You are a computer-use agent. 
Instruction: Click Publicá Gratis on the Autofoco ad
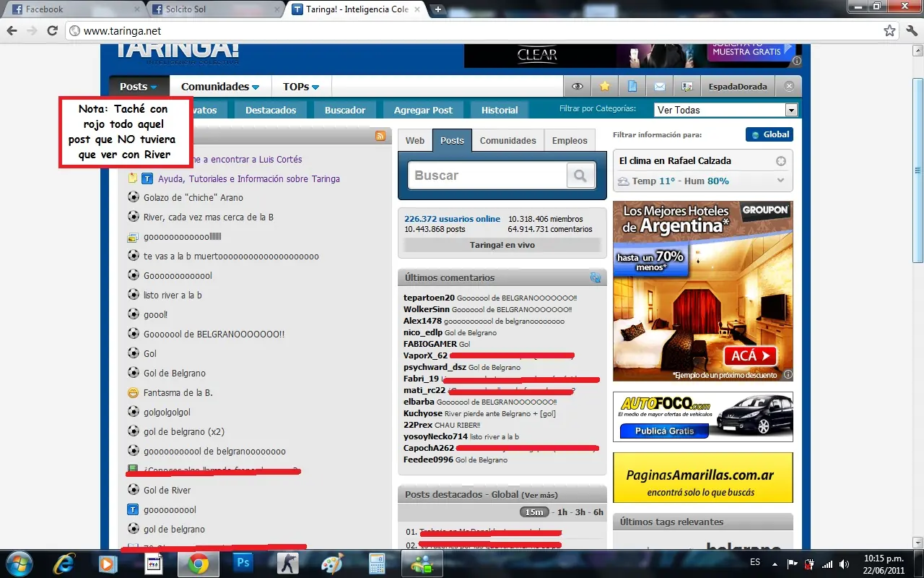(x=664, y=431)
